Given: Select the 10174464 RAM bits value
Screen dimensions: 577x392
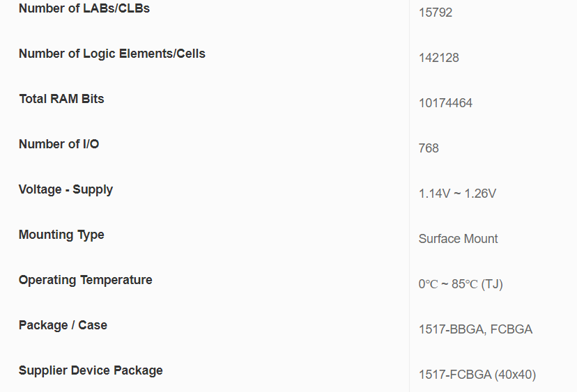Looking at the screenshot, I should coord(445,103).
